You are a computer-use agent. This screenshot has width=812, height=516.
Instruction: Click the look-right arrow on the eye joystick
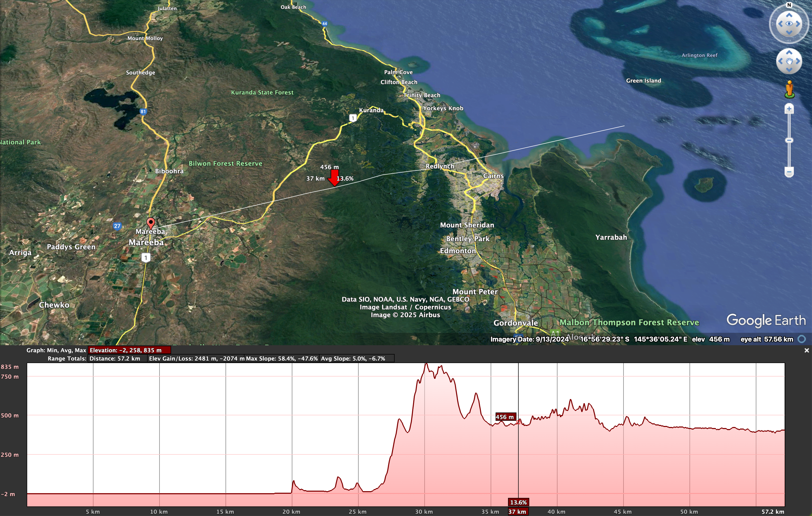[x=798, y=24]
